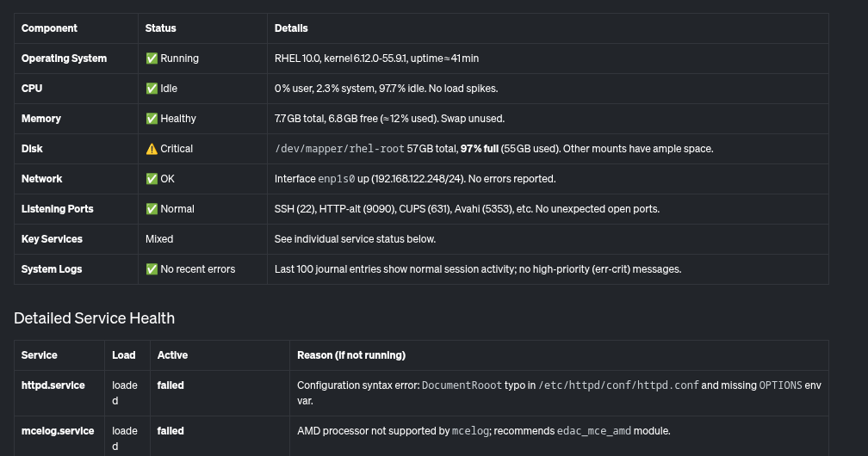Click the Details column header
868x456 pixels.
[291, 28]
